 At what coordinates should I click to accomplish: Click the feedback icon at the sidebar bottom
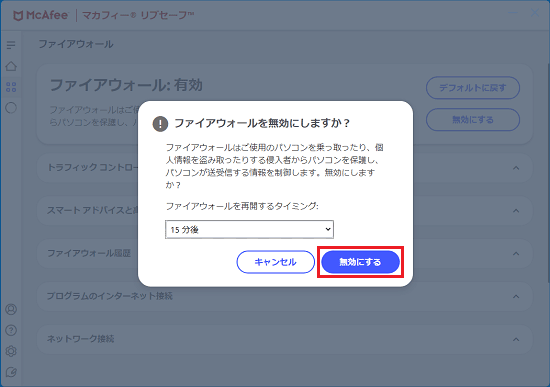tap(11, 372)
